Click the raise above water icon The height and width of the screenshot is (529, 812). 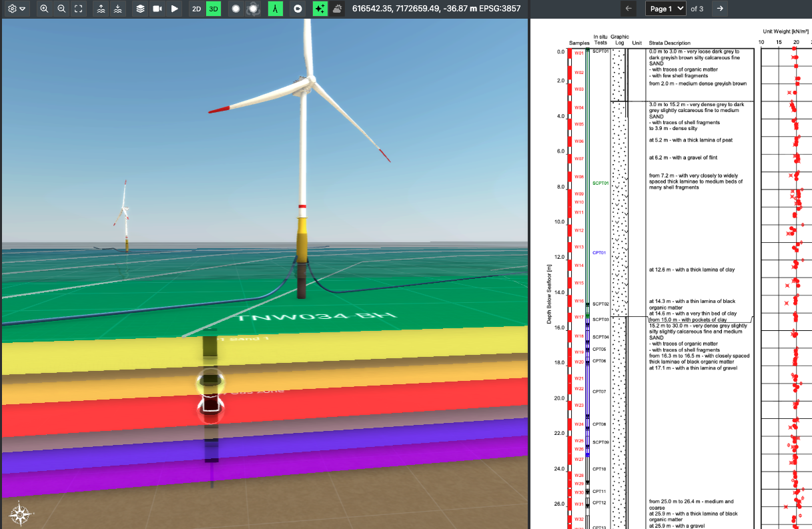coord(101,9)
